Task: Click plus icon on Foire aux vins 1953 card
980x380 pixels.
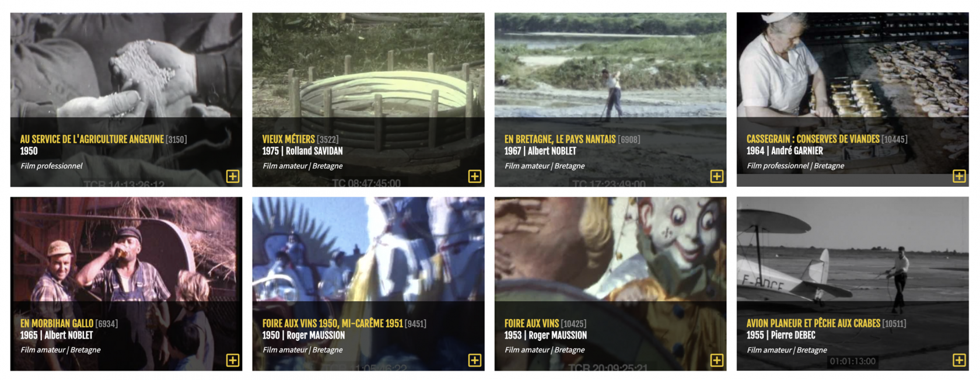Action: 717,360
